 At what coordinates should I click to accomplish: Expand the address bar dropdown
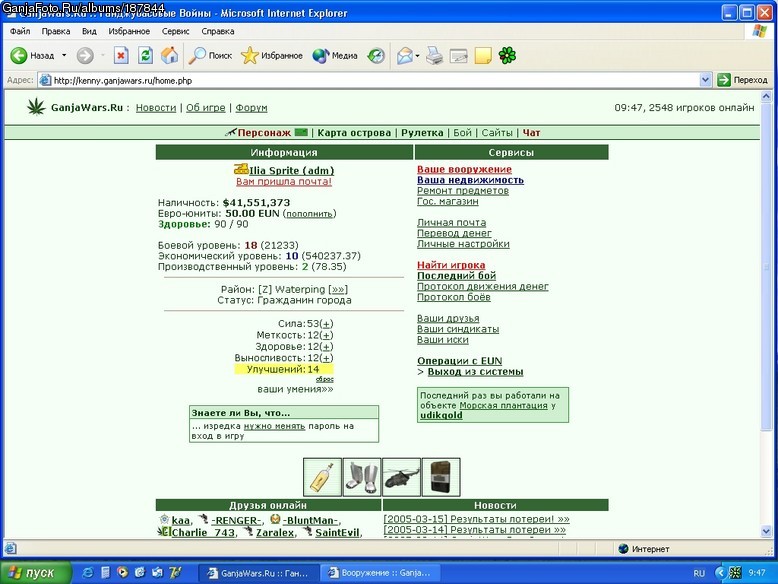click(x=705, y=80)
